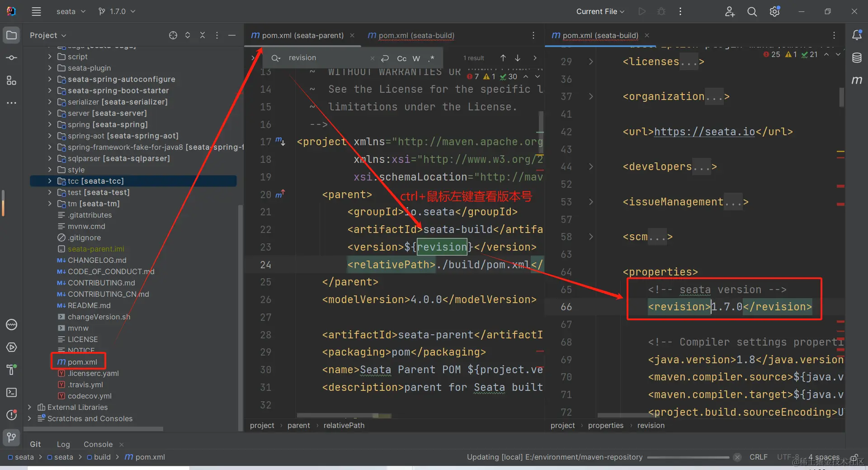Toggle Regex option in find bar
The height and width of the screenshot is (470, 868).
click(x=431, y=58)
